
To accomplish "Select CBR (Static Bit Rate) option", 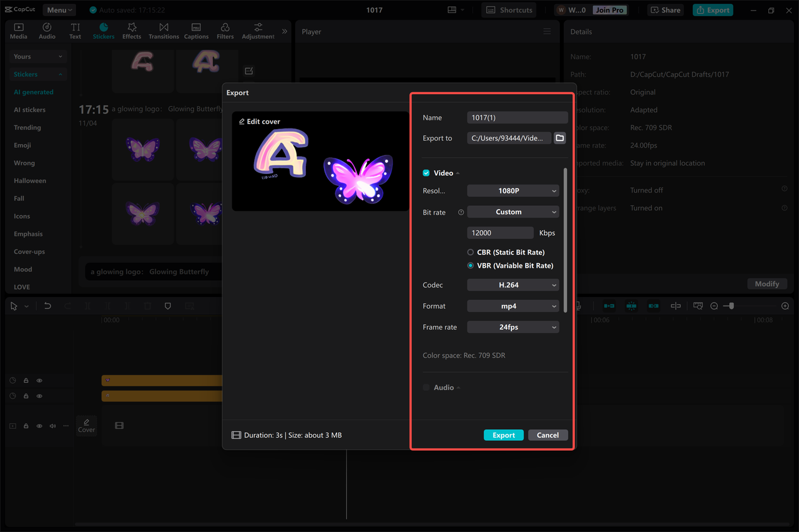I will tap(506, 252).
